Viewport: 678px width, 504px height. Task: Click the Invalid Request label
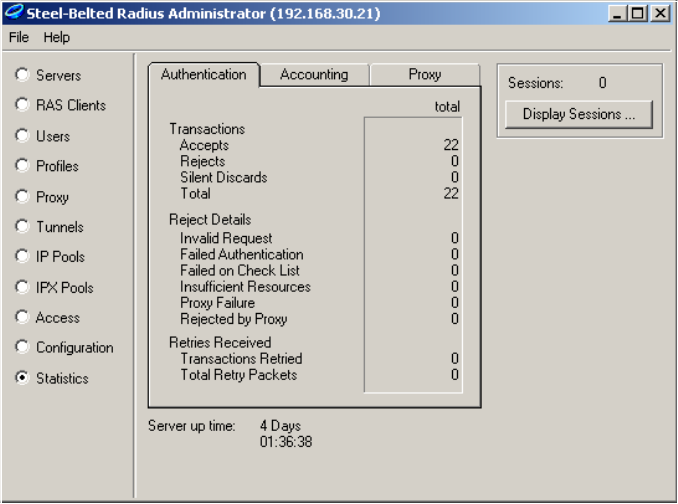click(226, 238)
